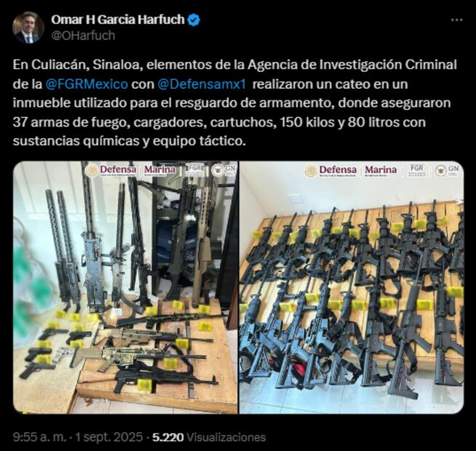Click the Defensa logo in right photo
Image resolution: width=476 pixels, height=451 pixels.
(x=331, y=170)
